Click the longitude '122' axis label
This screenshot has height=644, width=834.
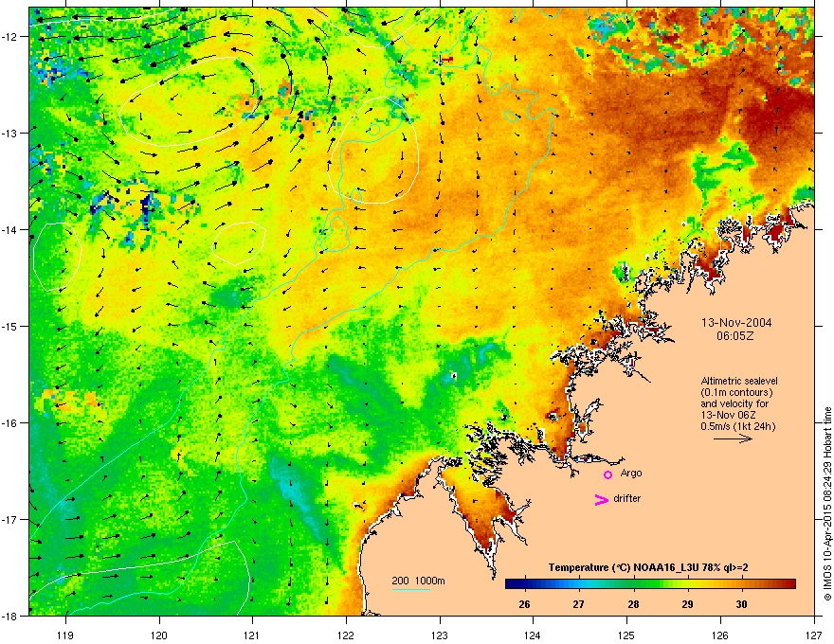coord(346,635)
